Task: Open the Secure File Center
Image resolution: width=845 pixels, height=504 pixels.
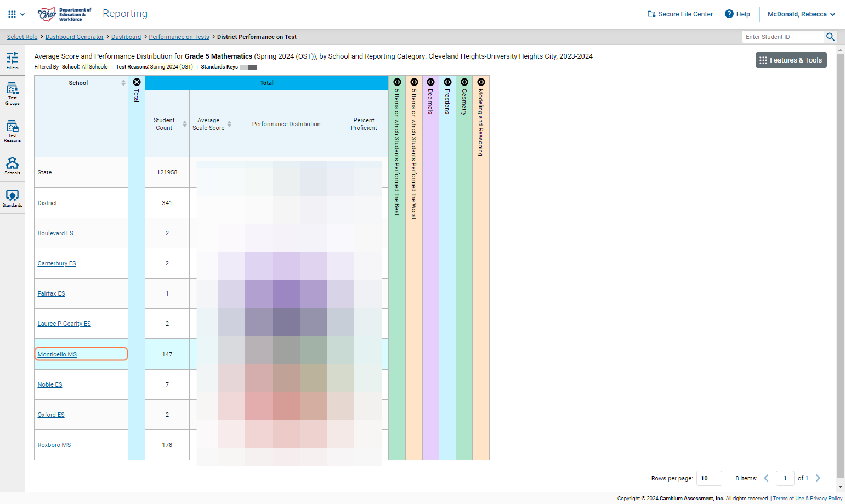Action: [x=680, y=14]
